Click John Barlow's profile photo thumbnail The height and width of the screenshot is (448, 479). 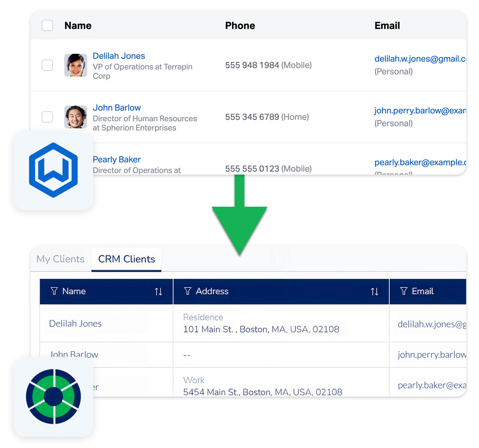click(75, 117)
